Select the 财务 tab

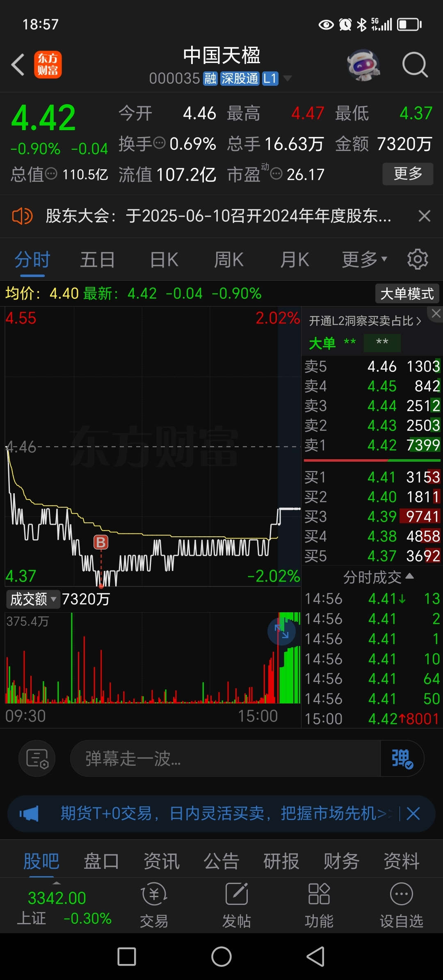tap(342, 861)
